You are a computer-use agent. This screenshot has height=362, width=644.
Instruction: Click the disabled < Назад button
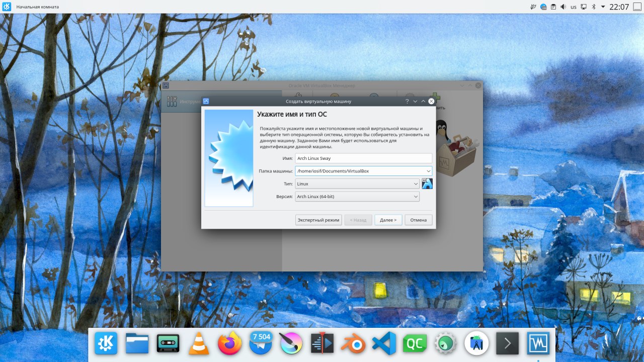358,220
